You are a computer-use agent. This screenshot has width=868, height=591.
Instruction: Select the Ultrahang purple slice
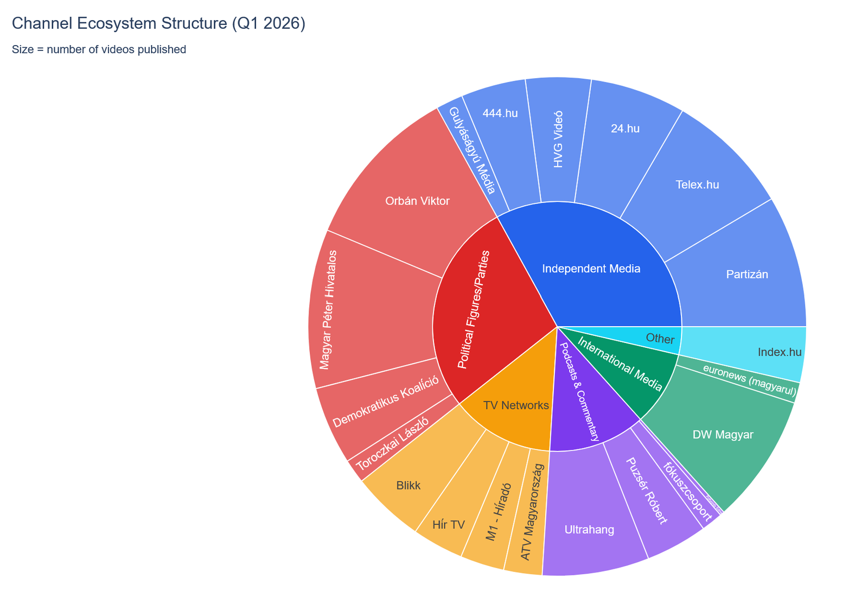point(589,530)
